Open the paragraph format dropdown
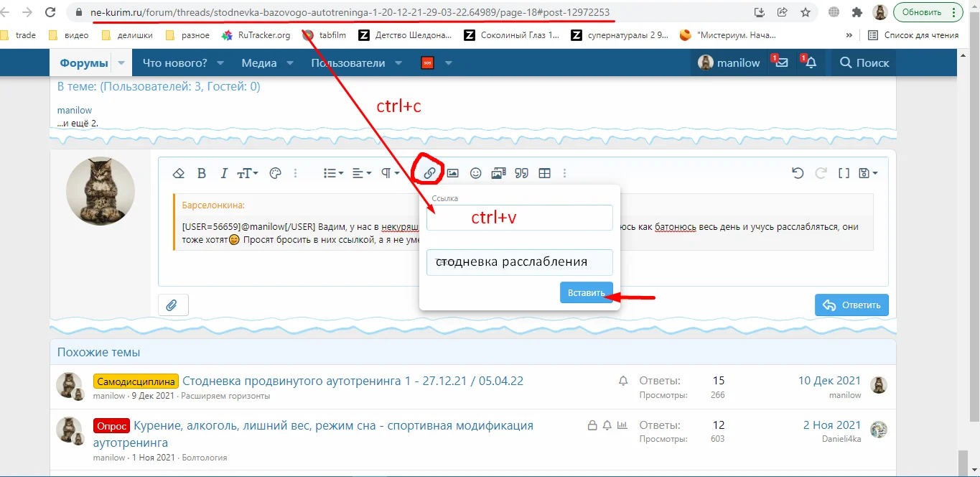Viewport: 980px width, 477px height. coord(390,173)
